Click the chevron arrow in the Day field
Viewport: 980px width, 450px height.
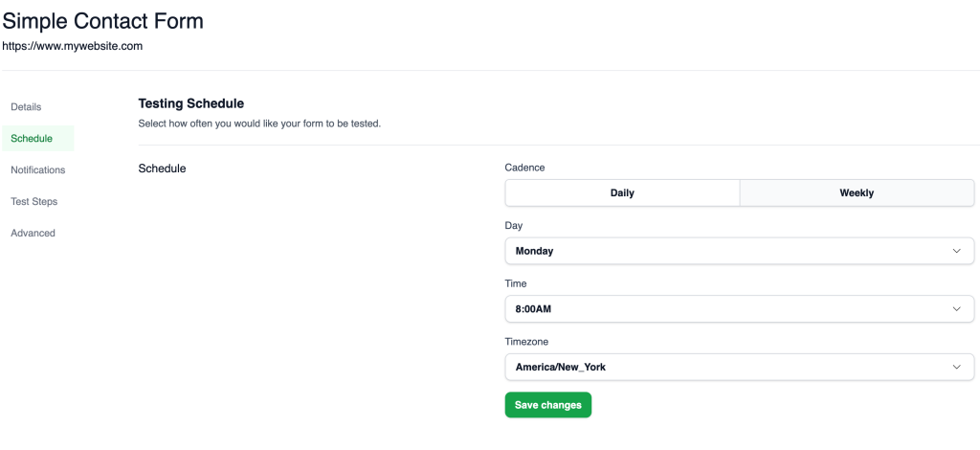click(956, 251)
